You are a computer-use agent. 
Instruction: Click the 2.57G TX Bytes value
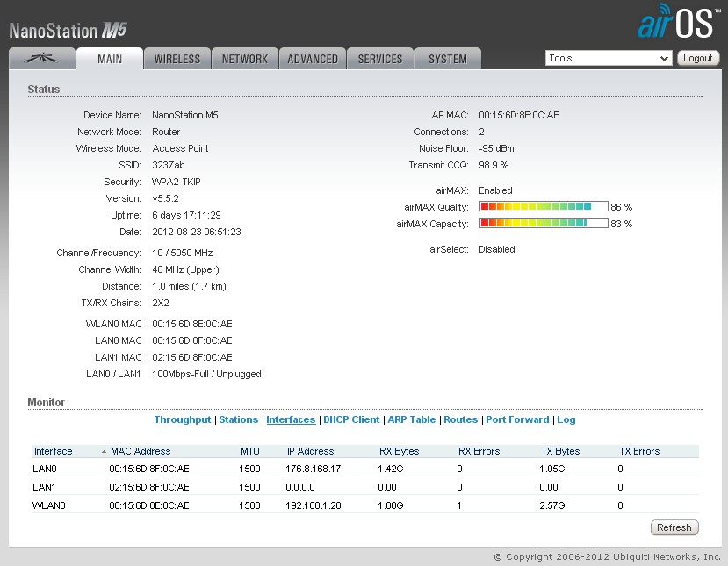(x=552, y=505)
